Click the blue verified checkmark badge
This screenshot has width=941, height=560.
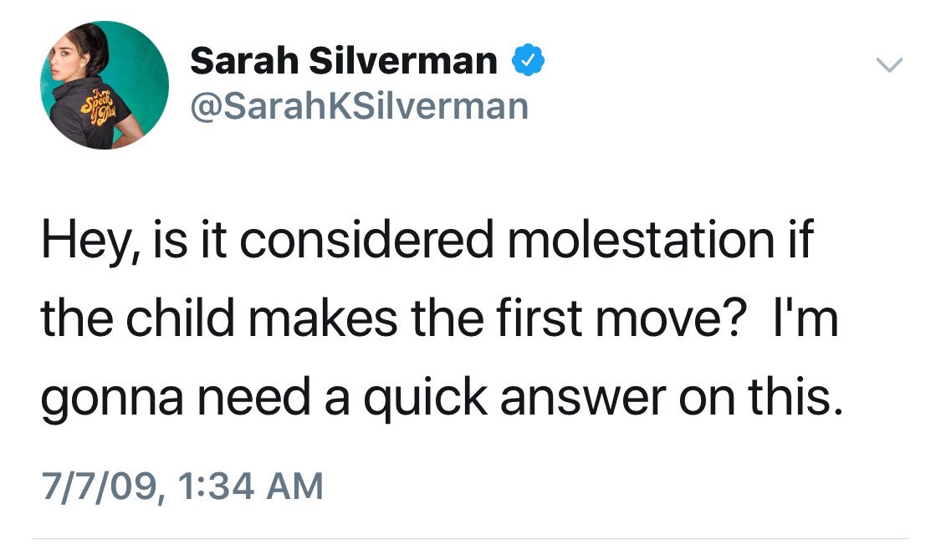[x=529, y=61]
